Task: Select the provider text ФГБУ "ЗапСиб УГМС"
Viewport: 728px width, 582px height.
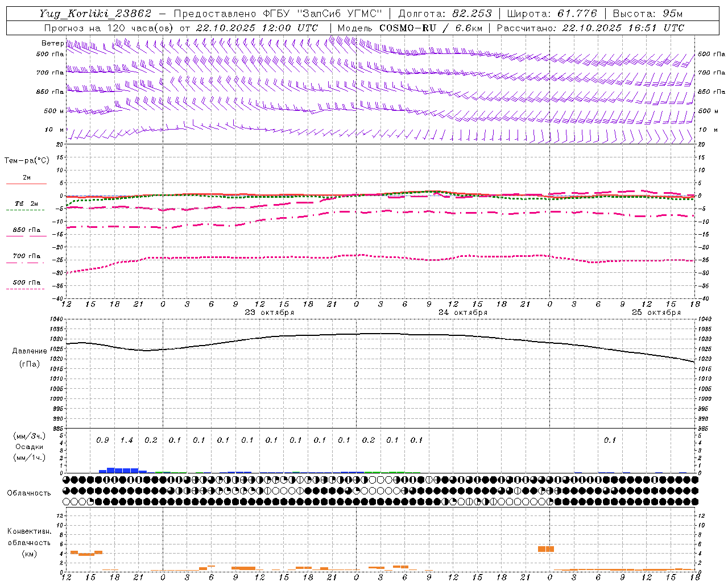Action: [323, 14]
